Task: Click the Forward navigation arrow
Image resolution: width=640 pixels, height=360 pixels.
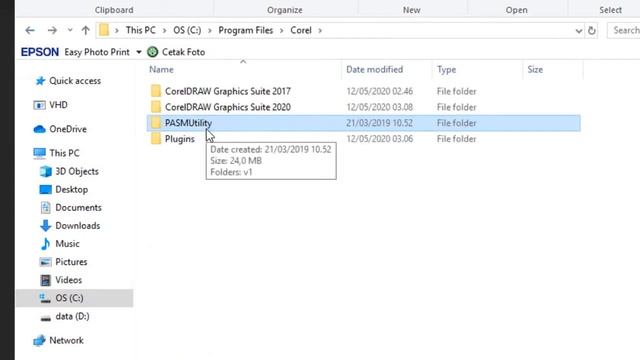Action: [x=52, y=30]
